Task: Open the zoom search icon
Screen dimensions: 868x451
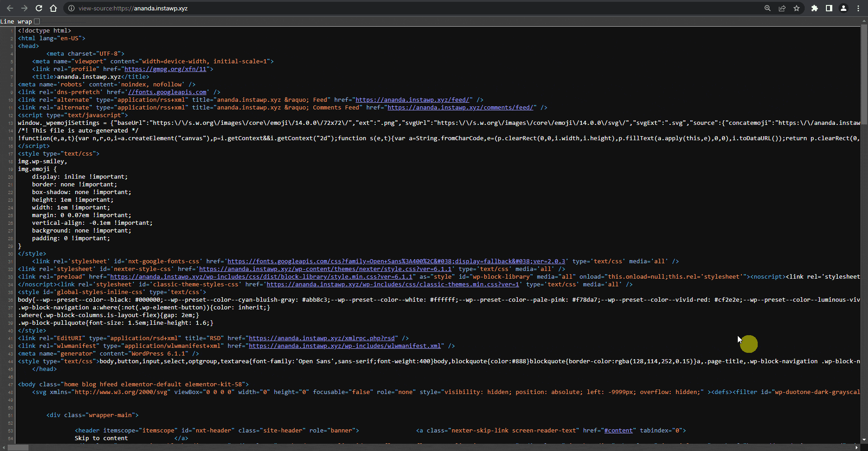Action: 767,8
